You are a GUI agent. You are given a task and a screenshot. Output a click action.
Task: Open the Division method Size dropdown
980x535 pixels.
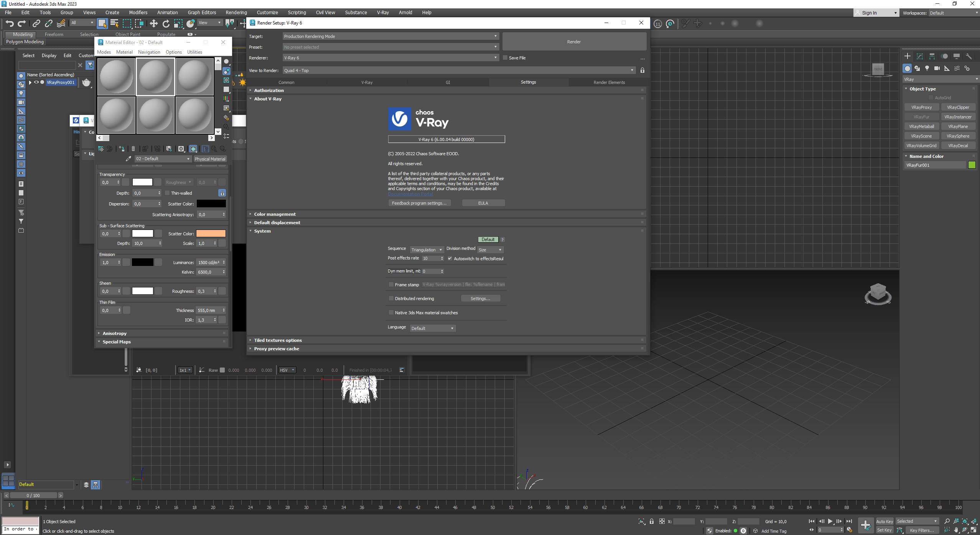tap(490, 249)
